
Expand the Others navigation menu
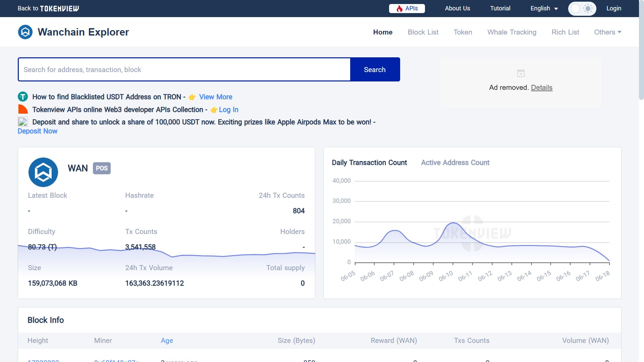tap(607, 32)
